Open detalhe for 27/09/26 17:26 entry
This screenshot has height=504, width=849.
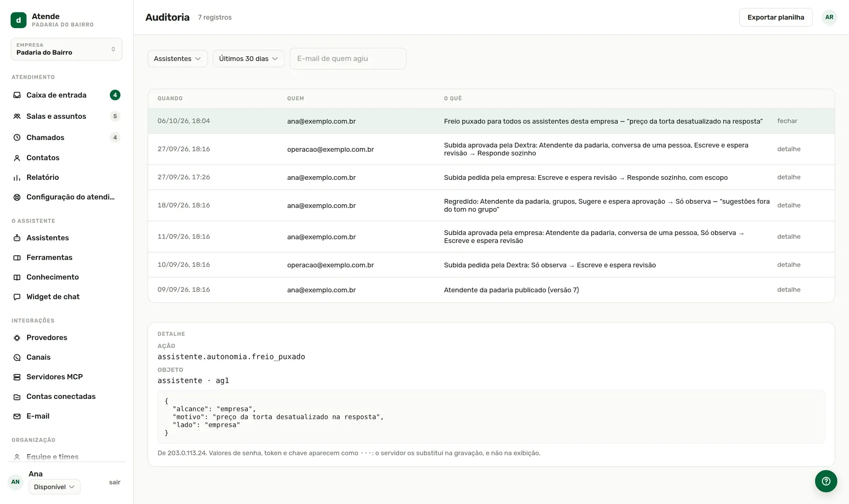[x=789, y=177]
